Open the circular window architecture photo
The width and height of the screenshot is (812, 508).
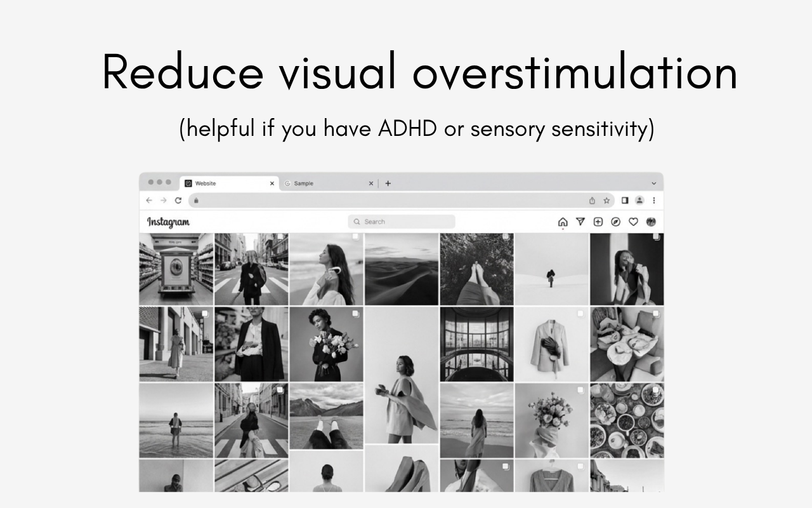(476, 345)
